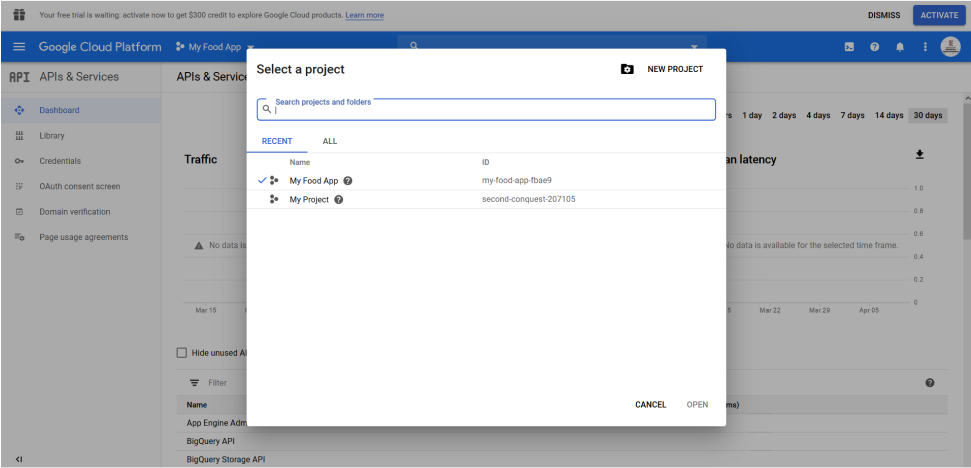
Task: Click the ID second-conquest-207105
Action: (x=528, y=199)
